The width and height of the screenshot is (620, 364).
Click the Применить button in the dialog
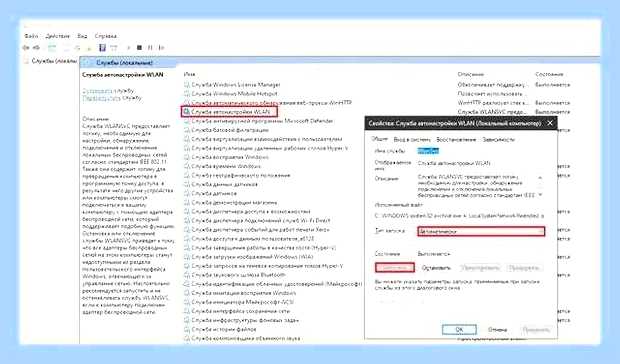pyautogui.click(x=536, y=330)
